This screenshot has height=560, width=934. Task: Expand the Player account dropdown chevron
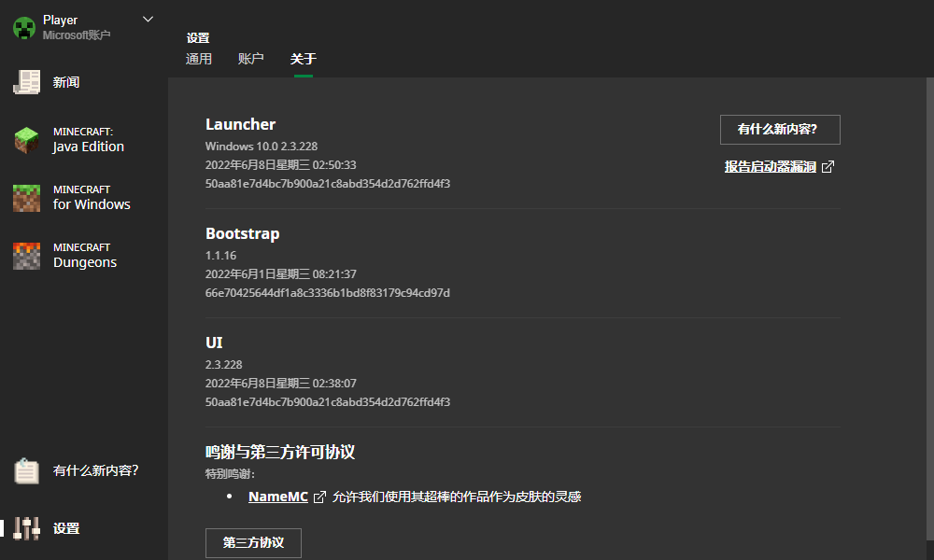coord(148,20)
